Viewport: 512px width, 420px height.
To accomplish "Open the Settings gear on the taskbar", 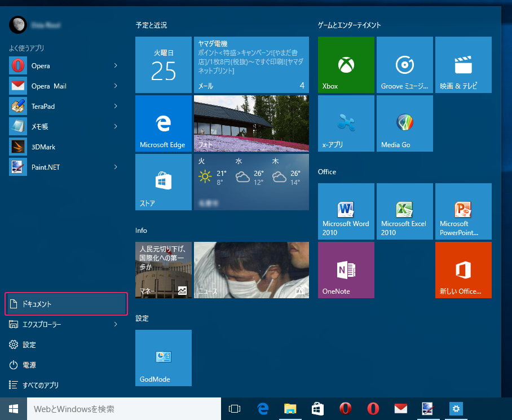I will tap(456, 409).
